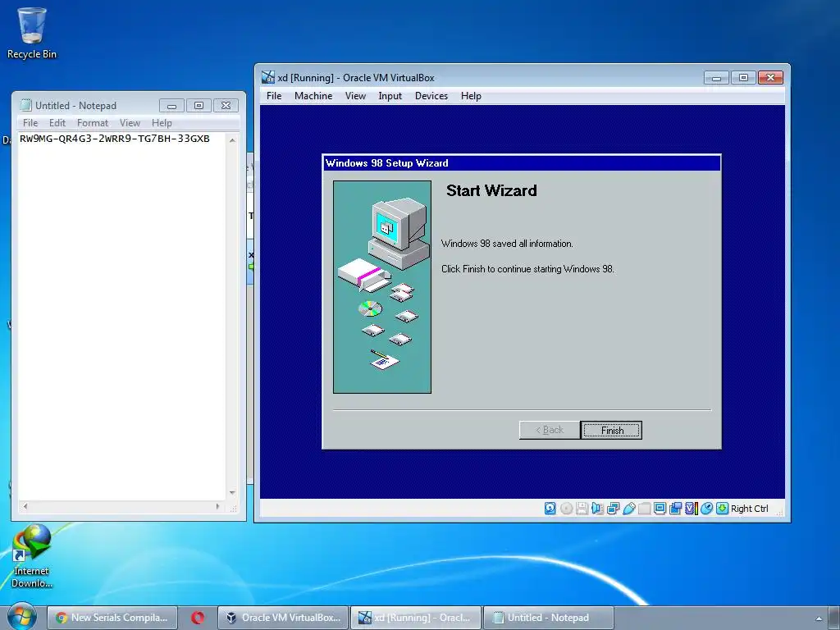Click the Start Wizard heading text
Image resolution: width=840 pixels, height=630 pixels.
pyautogui.click(x=491, y=190)
